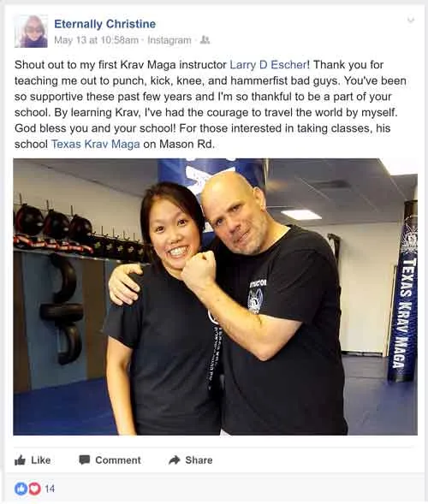The image size is (428, 504).
Task: Open the Instagram source link
Action: pyautogui.click(x=169, y=40)
